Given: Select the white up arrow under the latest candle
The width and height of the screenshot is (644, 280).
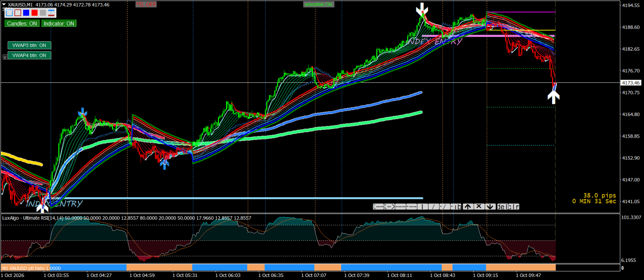Looking at the screenshot, I should coord(553,96).
